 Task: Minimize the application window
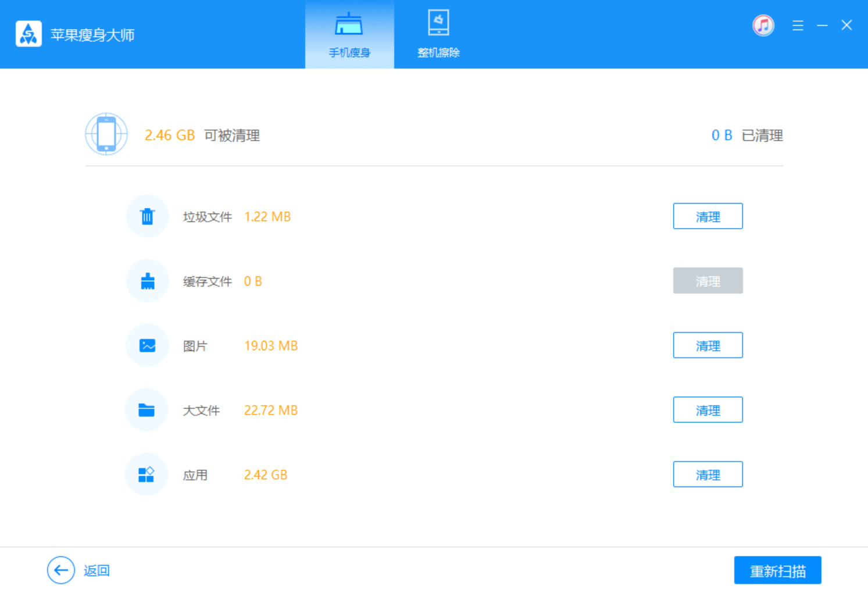(x=822, y=26)
